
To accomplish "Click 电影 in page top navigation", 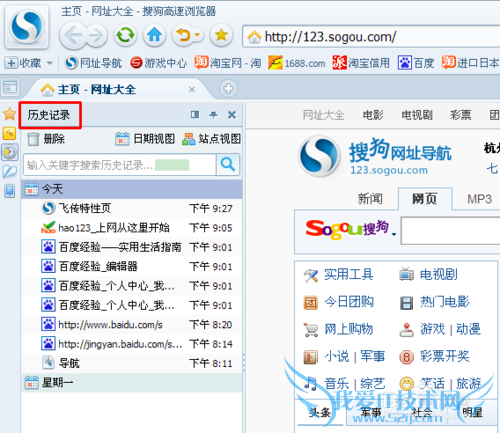I will point(373,115).
